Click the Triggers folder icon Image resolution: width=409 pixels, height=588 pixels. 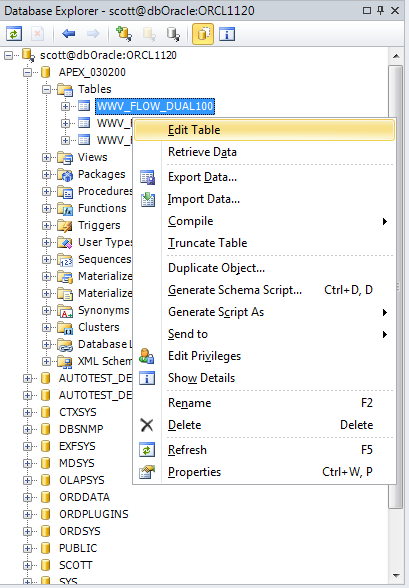pos(65,226)
